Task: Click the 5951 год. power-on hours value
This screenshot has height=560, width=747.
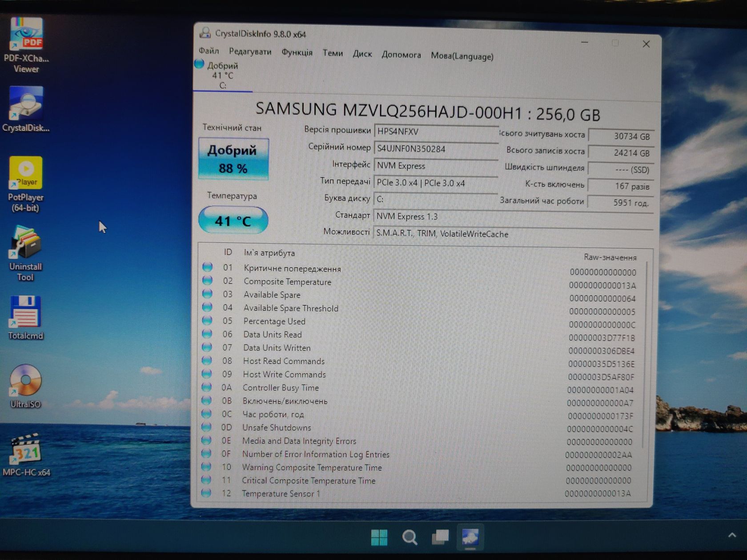Action: [x=621, y=202]
